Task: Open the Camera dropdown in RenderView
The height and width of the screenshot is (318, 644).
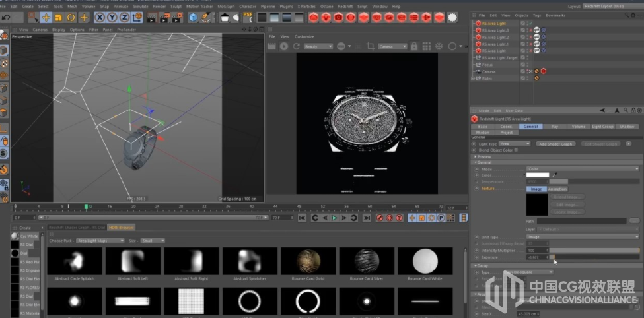Action: tap(392, 46)
